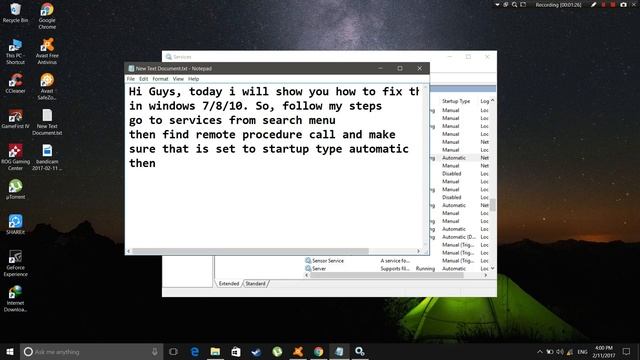Open the This PC shortcut on desktop
This screenshot has width=640, height=360.
click(x=15, y=51)
